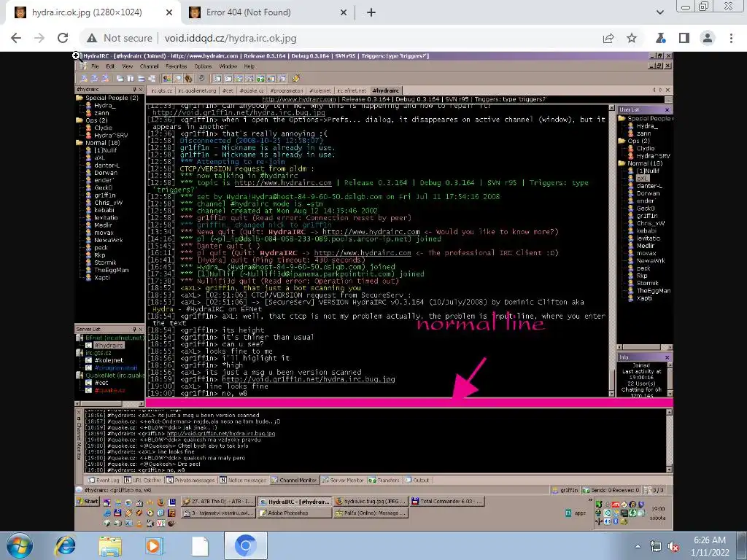Viewport: 747px width, 560px height.
Task: Click the Chrome back arrow
Action: (x=16, y=38)
